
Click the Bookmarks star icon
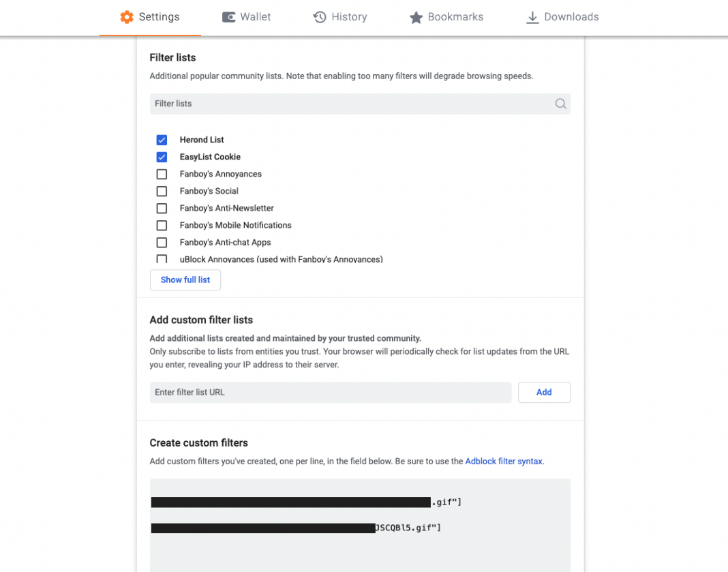(416, 16)
